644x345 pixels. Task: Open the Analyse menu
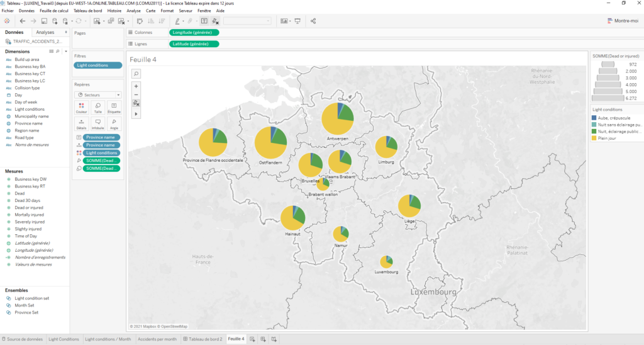click(x=133, y=11)
